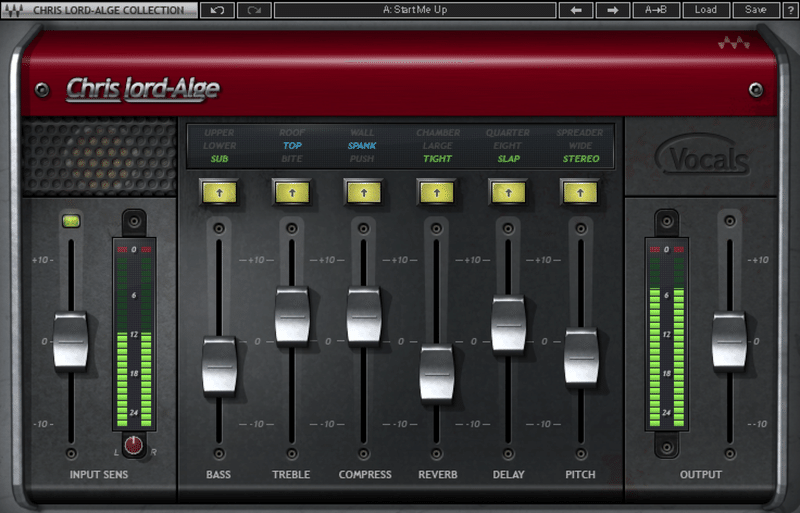Cycle the Pitch mode arrow button
Viewport: 800px width, 513px height.
coord(580,193)
